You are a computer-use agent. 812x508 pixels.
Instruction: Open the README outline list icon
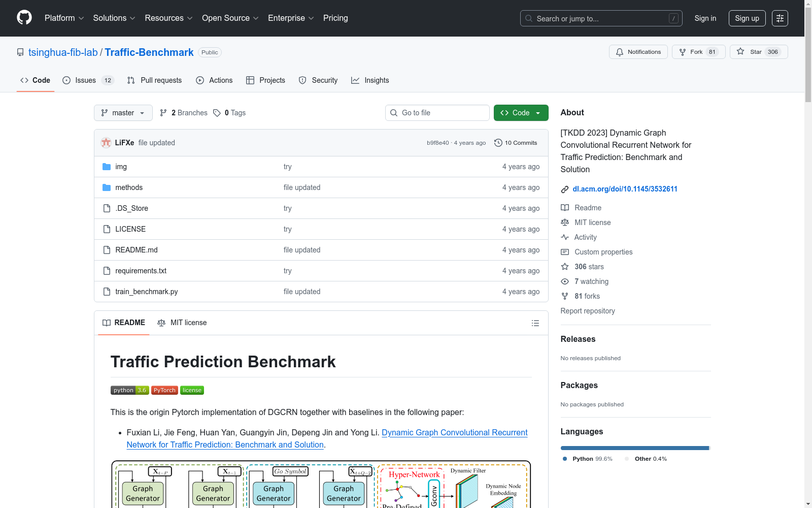(535, 323)
